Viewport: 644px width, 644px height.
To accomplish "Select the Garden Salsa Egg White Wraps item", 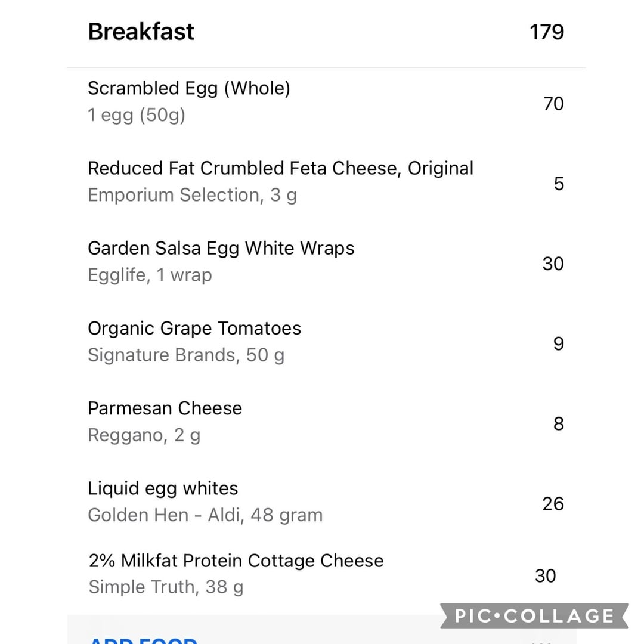I will pyautogui.click(x=221, y=248).
